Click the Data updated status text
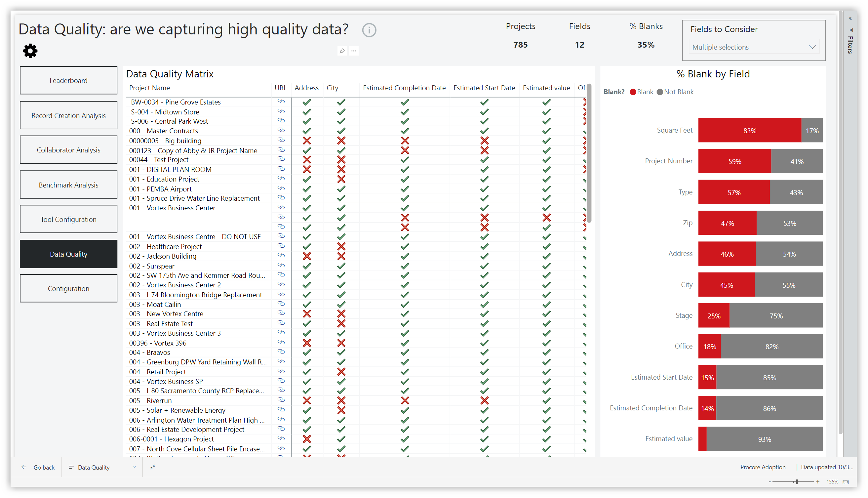 coord(826,467)
